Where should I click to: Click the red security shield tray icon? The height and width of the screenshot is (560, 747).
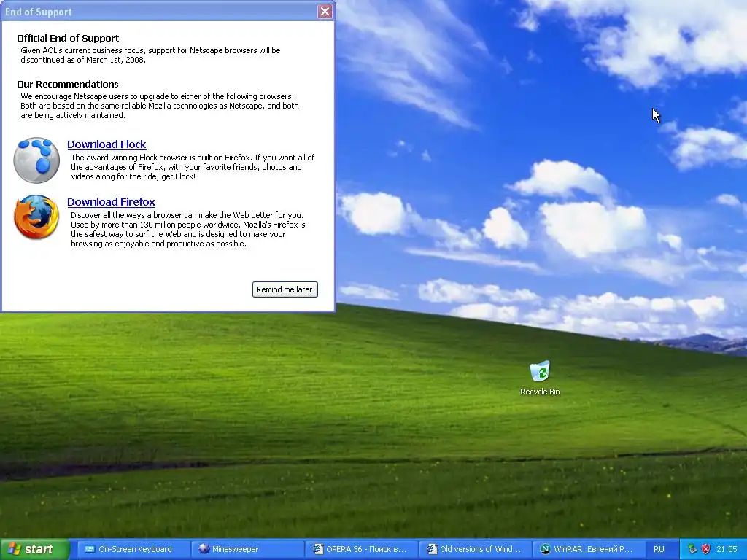(x=705, y=549)
